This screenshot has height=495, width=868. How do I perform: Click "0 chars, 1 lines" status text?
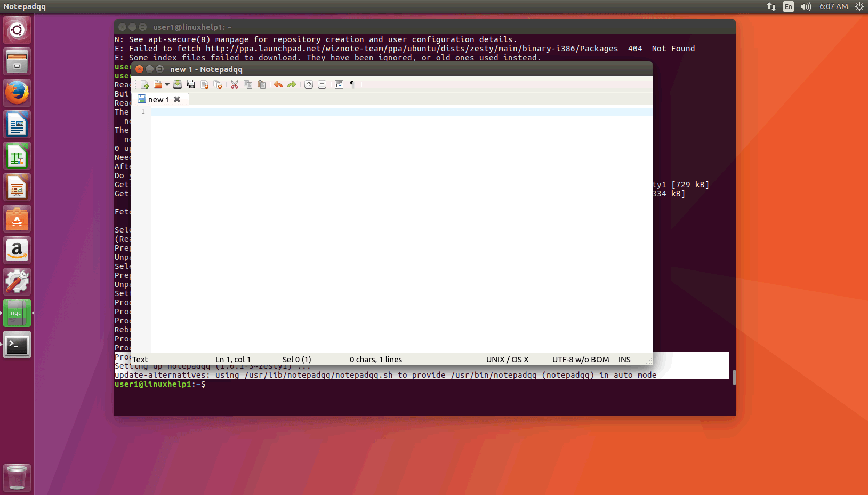[376, 360]
